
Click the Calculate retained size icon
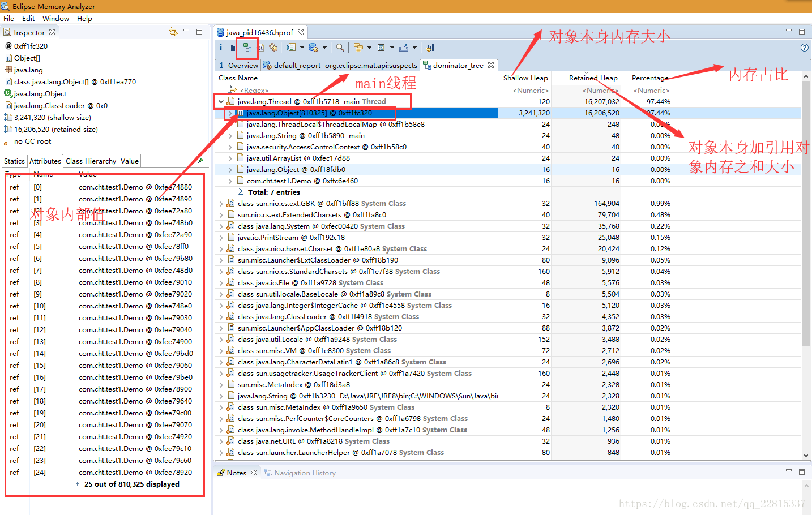[381, 48]
